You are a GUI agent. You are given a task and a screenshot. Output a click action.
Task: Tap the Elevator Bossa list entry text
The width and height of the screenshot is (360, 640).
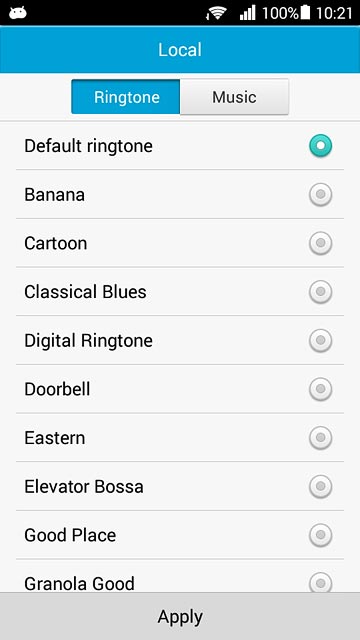point(84,487)
